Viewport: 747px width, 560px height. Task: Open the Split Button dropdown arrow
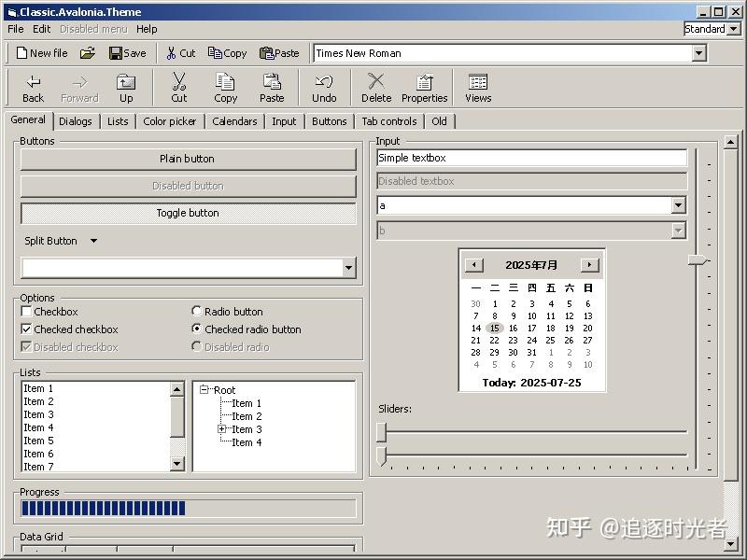point(92,241)
